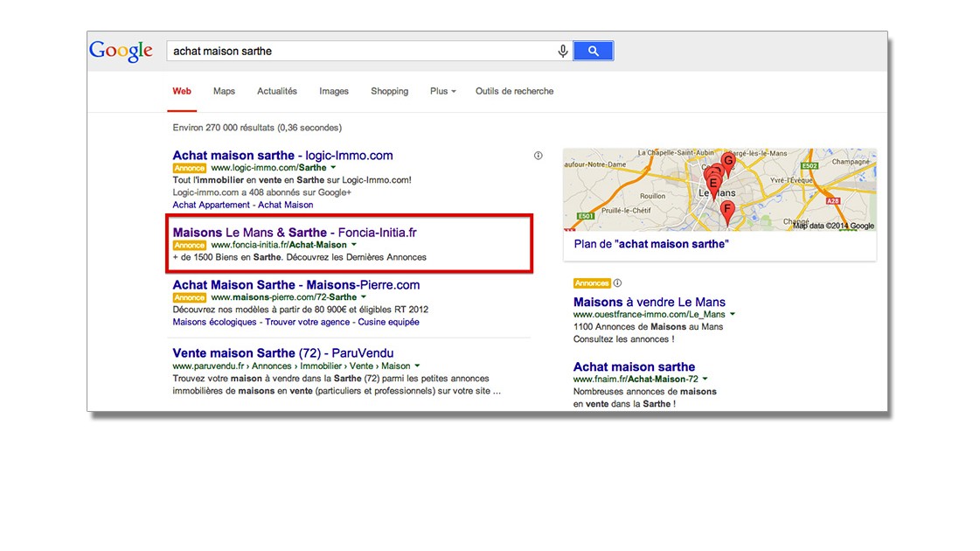The image size is (980, 551).
Task: Click map marker F on the map
Action: click(726, 213)
